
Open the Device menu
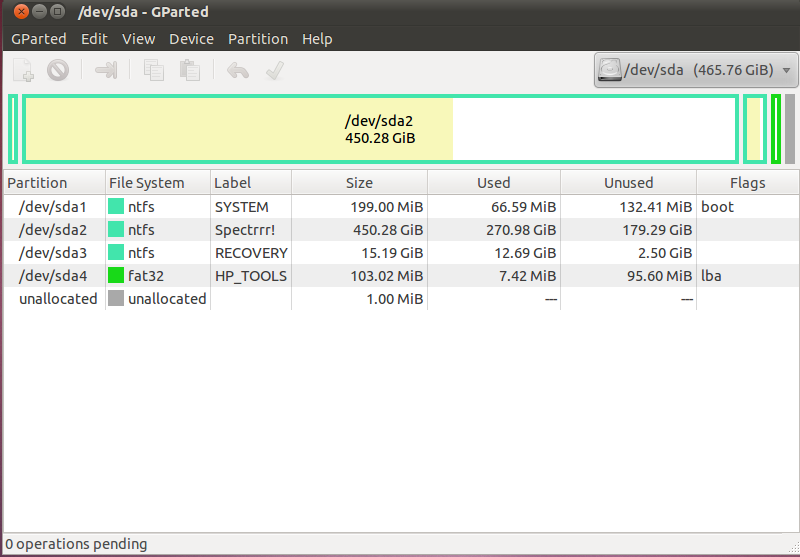(x=191, y=39)
